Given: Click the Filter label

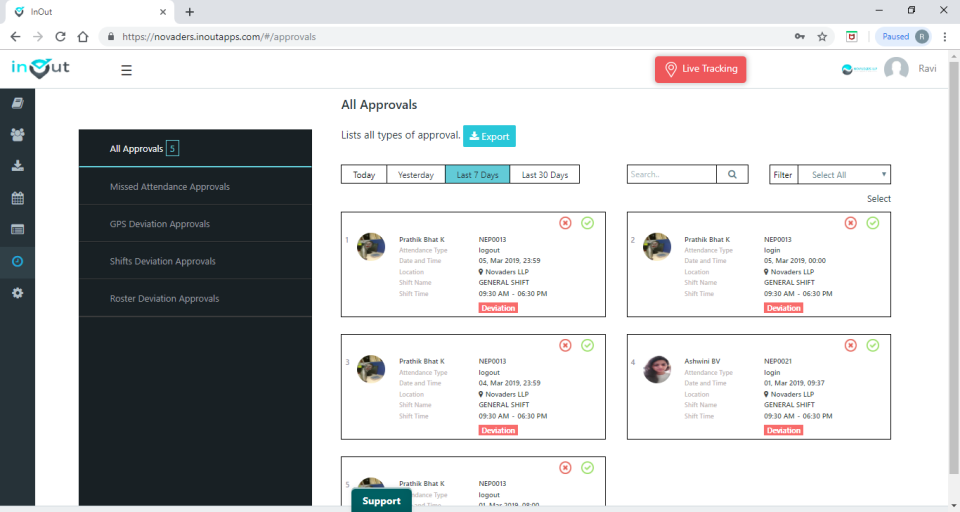Looking at the screenshot, I should pos(783,175).
